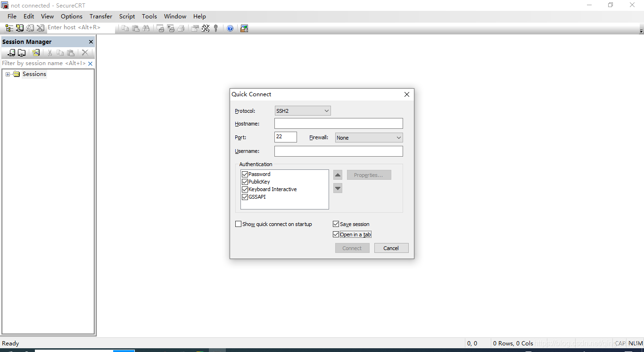Click the Filter by session name field

(44, 63)
